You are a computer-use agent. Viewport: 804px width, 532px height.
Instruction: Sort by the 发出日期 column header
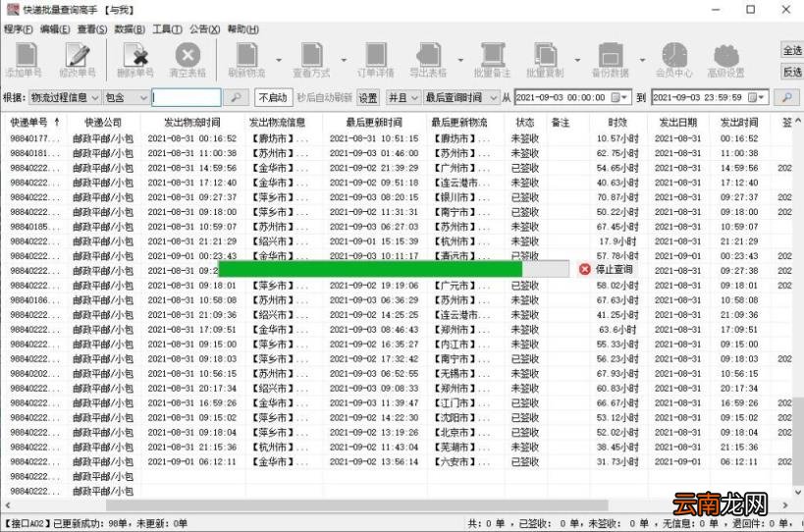pyautogui.click(x=678, y=123)
